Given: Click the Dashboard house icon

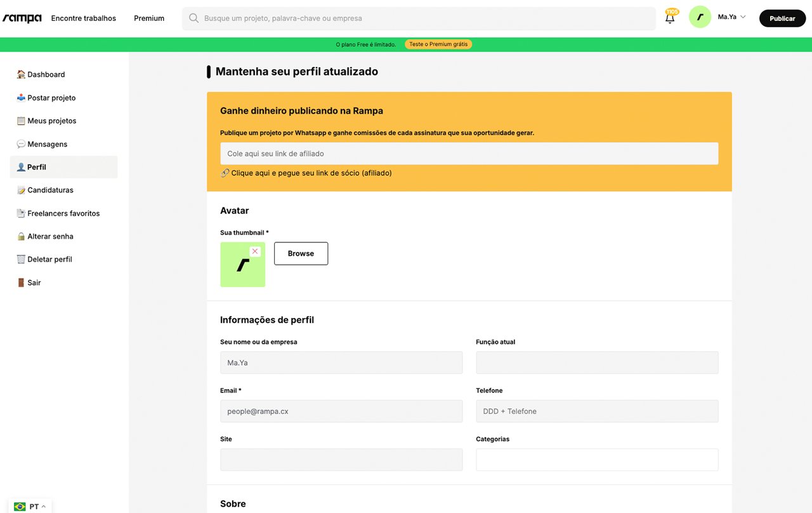Looking at the screenshot, I should coord(21,74).
